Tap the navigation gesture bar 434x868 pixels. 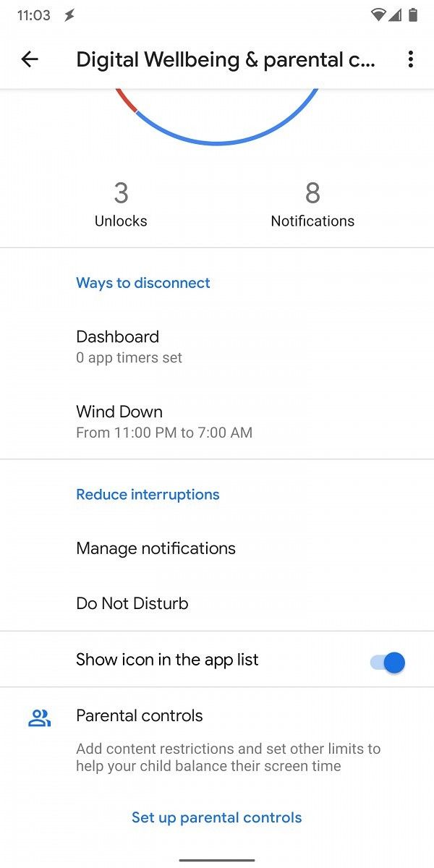pos(217,860)
